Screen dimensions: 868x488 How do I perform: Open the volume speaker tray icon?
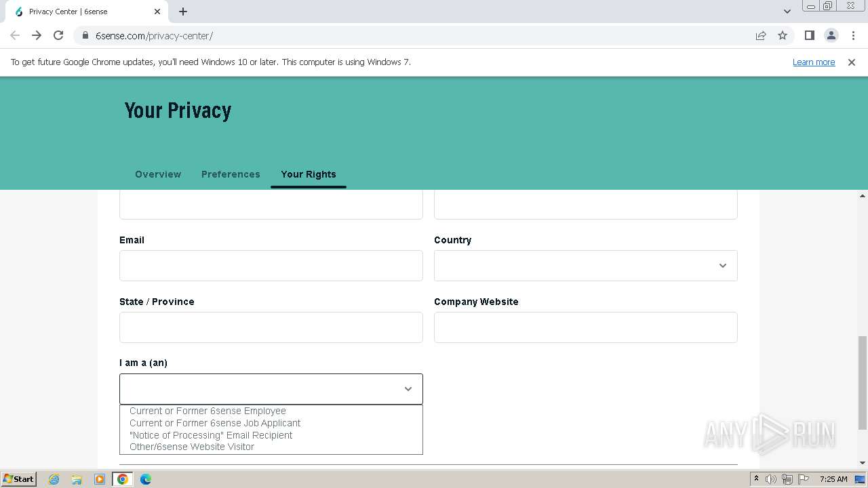(x=771, y=479)
